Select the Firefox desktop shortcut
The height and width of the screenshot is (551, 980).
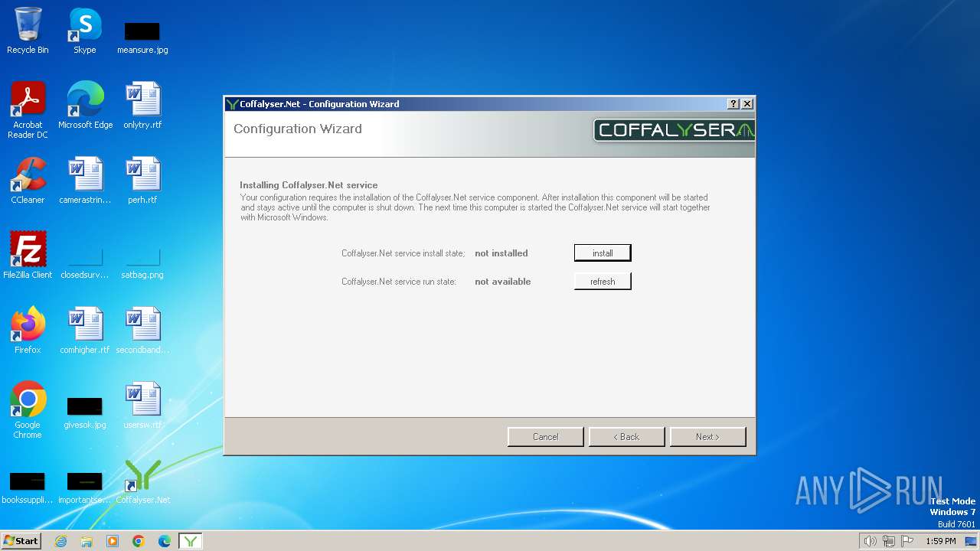[x=28, y=331]
